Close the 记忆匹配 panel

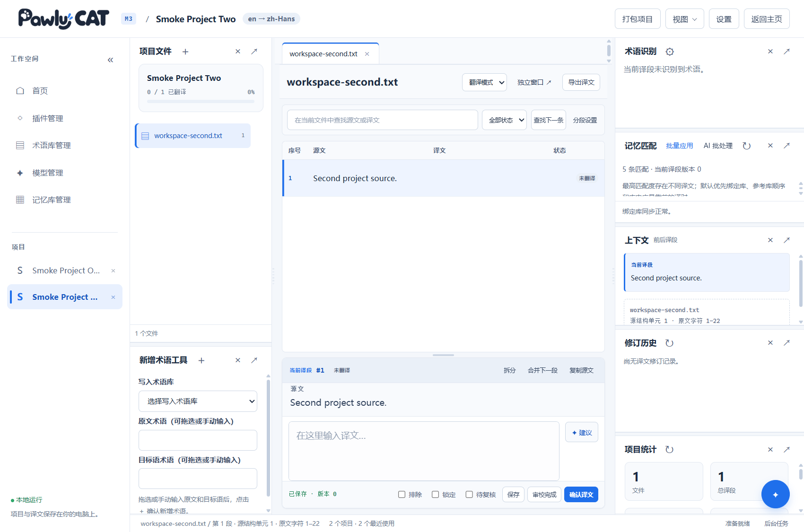pos(770,146)
